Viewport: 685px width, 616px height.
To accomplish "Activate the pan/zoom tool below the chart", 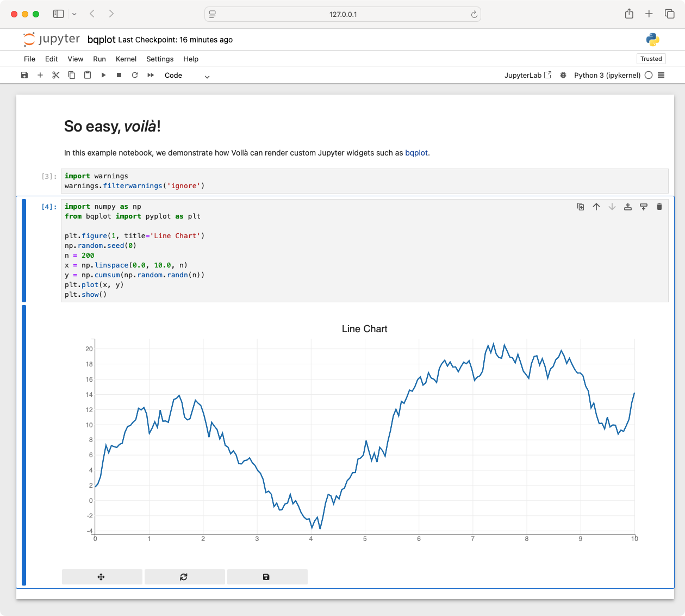I will tap(102, 576).
